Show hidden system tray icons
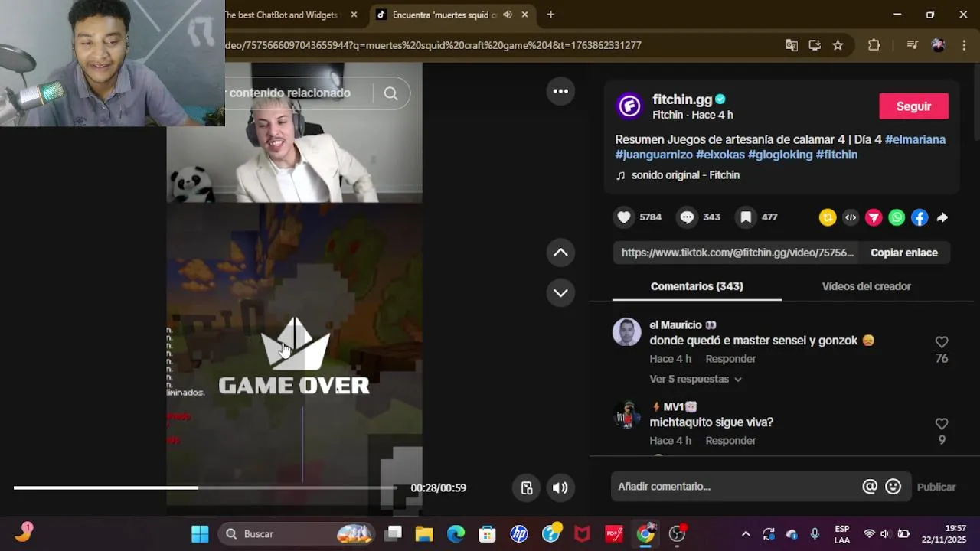The height and width of the screenshot is (551, 980). (x=746, y=533)
